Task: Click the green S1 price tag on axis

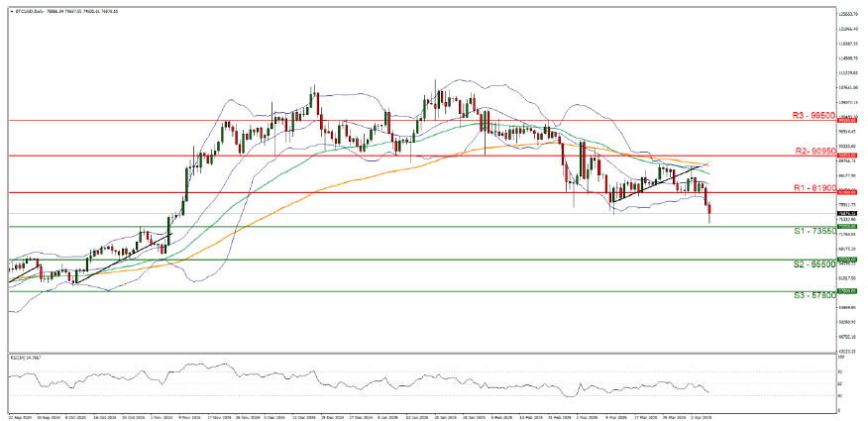Action: (x=845, y=227)
